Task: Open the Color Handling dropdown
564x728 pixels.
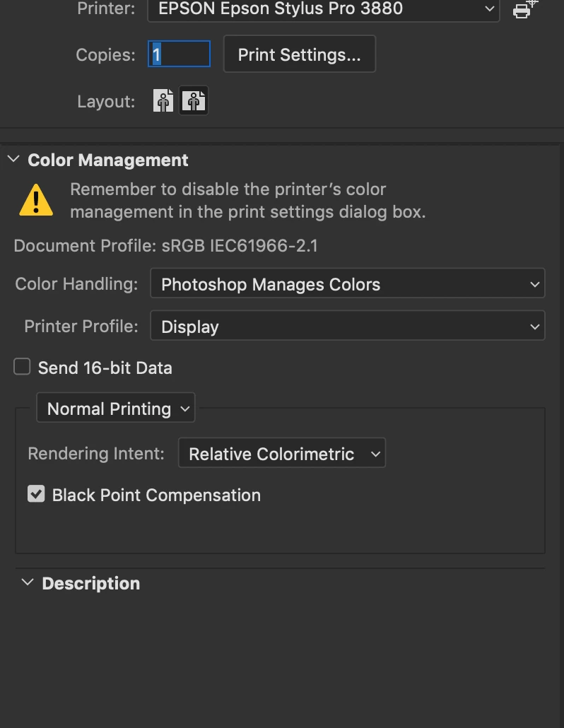Action: coord(347,284)
